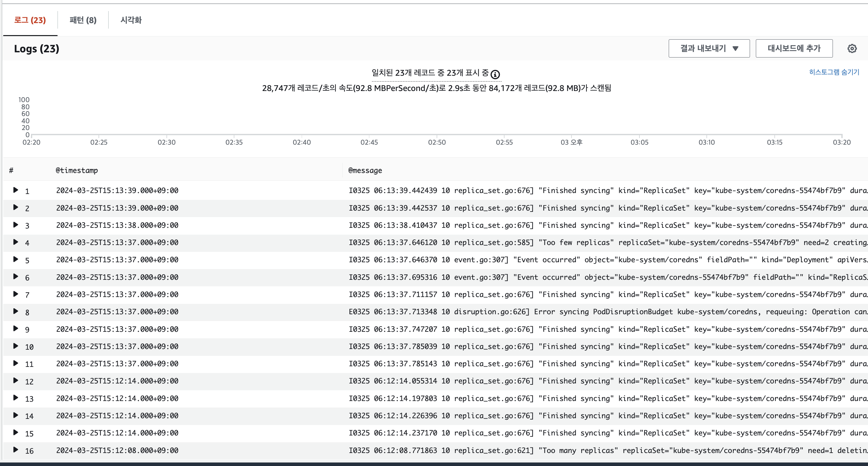Switch to the 패턴 (8) tab

pos(83,20)
